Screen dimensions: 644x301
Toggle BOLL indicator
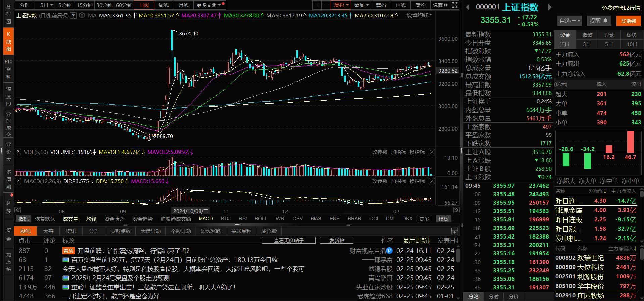coord(261,219)
